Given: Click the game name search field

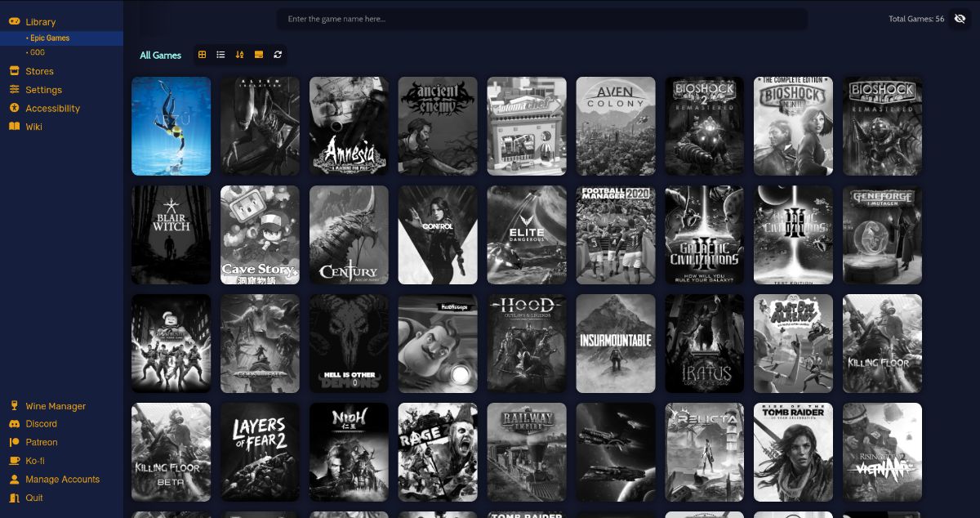Looking at the screenshot, I should [542, 19].
